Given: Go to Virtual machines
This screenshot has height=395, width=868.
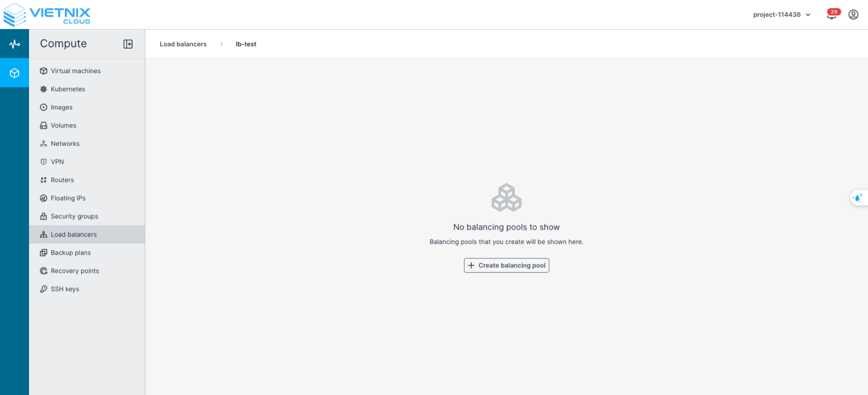Looking at the screenshot, I should point(75,71).
